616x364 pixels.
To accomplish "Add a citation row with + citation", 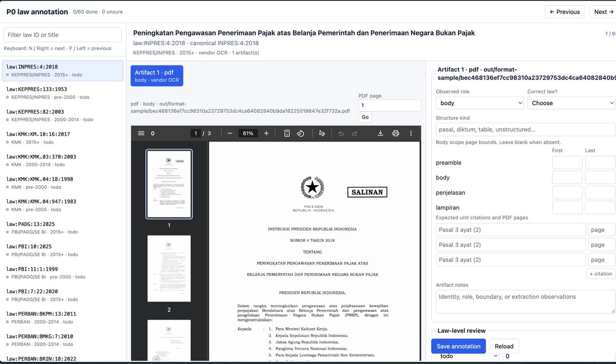I will [601, 274].
